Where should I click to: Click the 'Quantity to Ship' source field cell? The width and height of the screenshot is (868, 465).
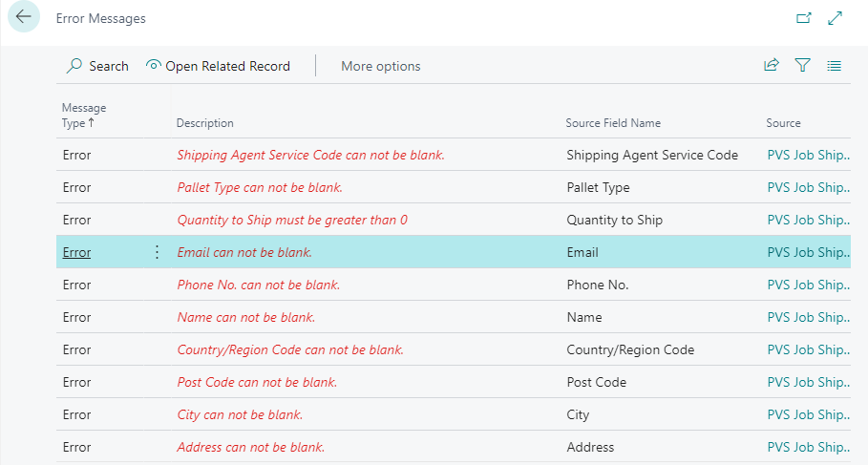coord(614,220)
